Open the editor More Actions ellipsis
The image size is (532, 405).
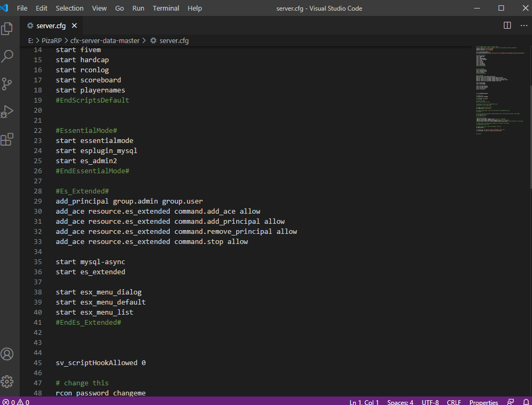(x=524, y=26)
